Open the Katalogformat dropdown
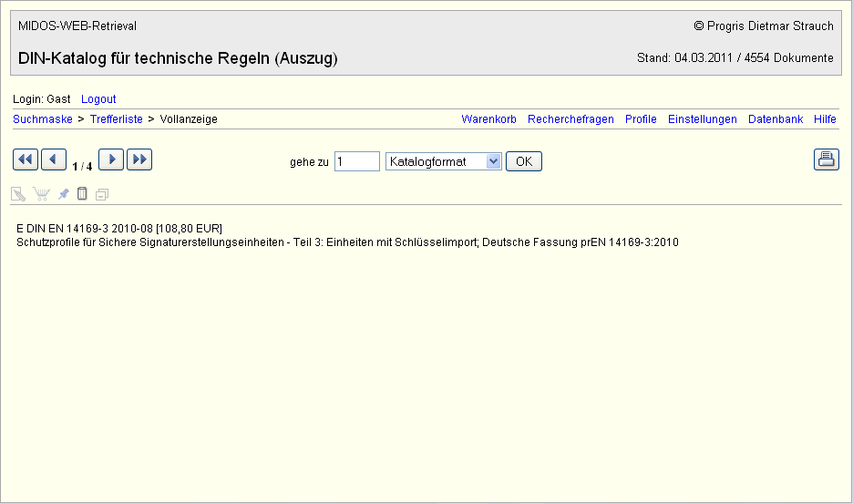Viewport: 853px width, 504px height. point(443,161)
